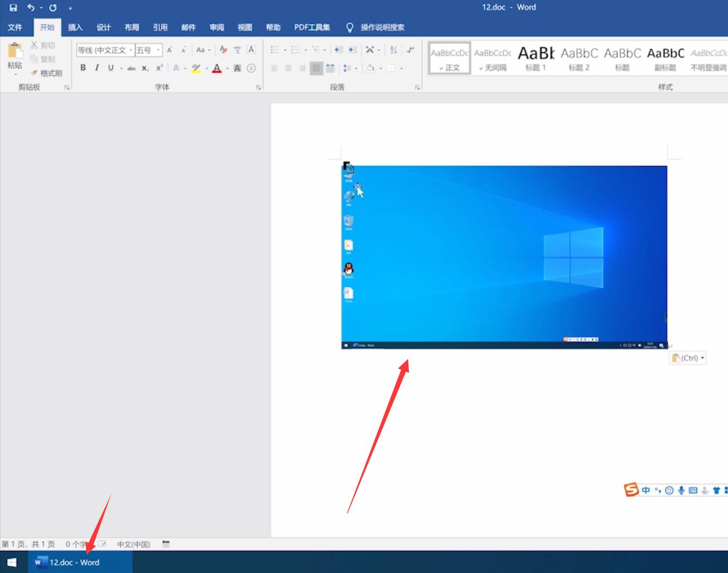Toggle character shading
Screen dimensions: 728x573
click(237, 68)
